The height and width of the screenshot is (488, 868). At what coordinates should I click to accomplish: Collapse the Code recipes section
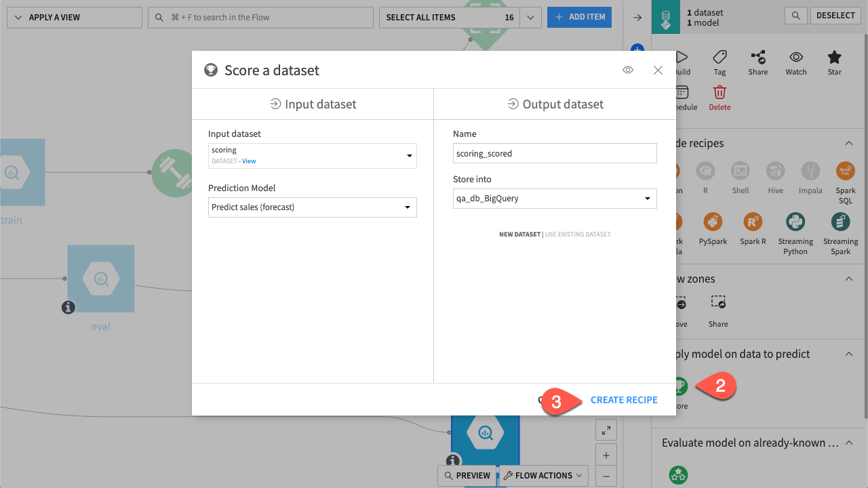pos(849,143)
